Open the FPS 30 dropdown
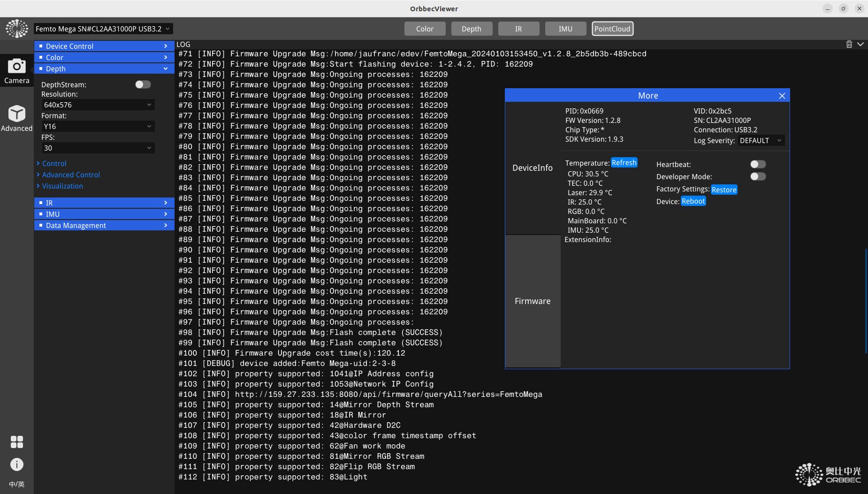The width and height of the screenshot is (868, 494). tap(98, 148)
